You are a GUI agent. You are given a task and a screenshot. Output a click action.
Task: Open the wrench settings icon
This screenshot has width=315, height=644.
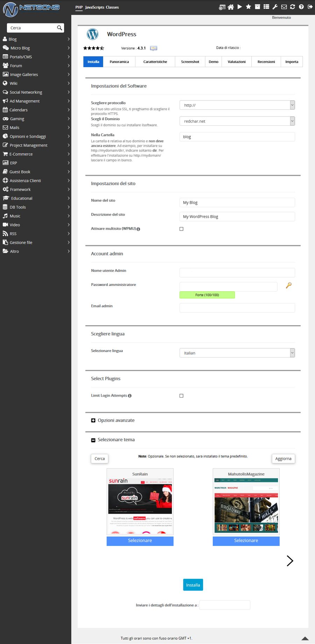275,7
